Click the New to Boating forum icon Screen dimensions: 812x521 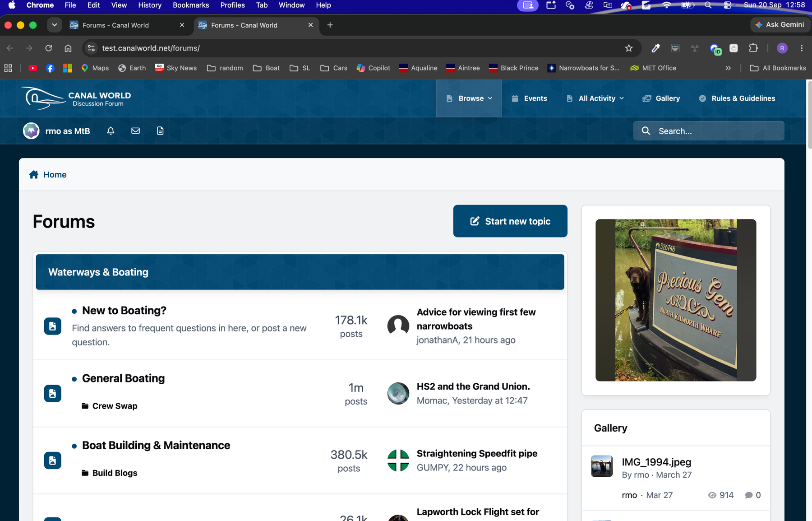(53, 326)
